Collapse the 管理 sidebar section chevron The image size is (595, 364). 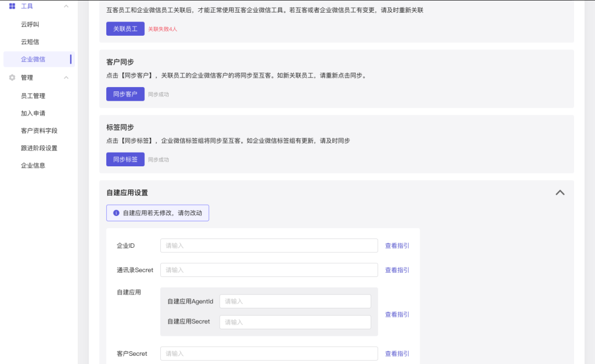pyautogui.click(x=66, y=77)
